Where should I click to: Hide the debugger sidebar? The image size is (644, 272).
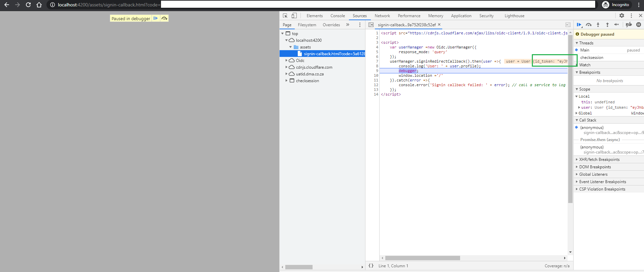pyautogui.click(x=568, y=25)
